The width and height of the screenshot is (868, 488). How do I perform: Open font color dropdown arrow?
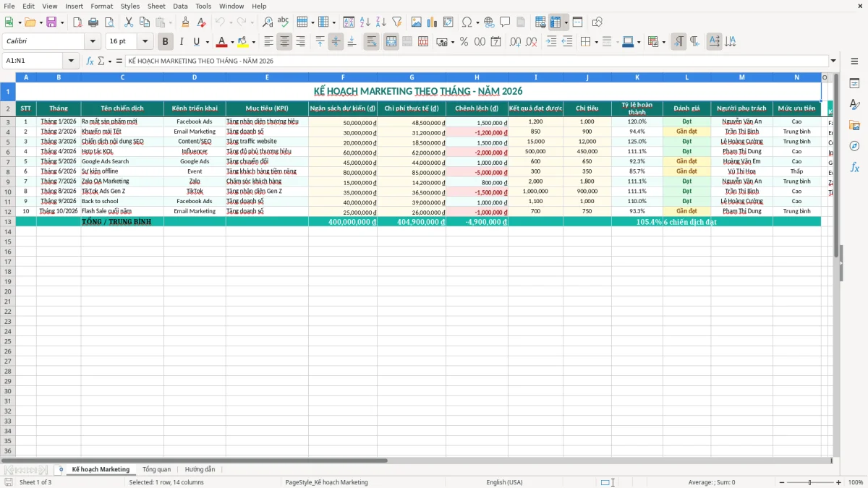coord(232,42)
